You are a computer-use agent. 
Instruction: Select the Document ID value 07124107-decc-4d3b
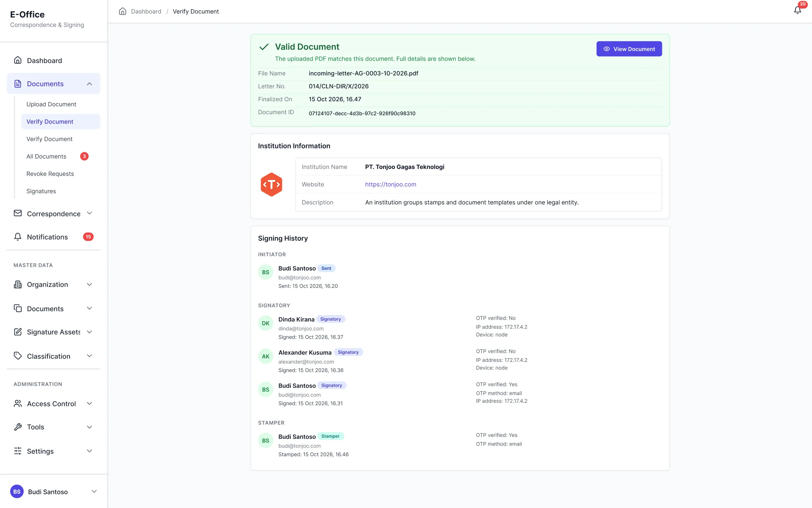coord(362,113)
